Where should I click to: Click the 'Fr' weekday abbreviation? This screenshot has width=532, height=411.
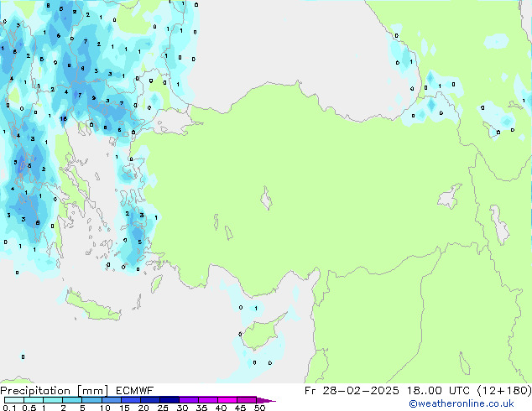(310, 391)
